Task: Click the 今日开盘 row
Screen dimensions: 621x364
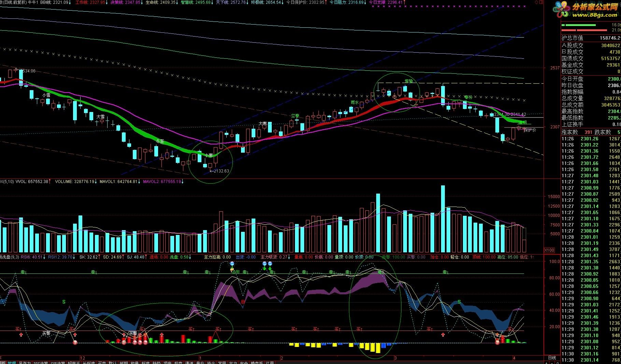Action: 591,79
